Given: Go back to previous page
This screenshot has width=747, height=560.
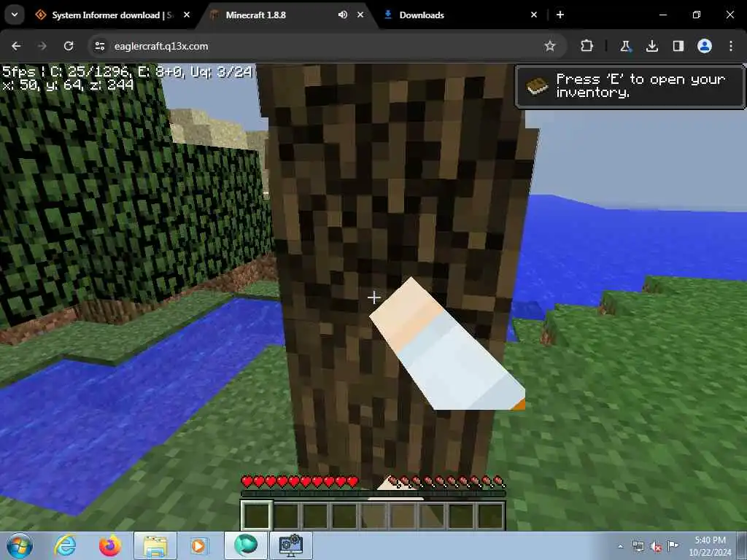Looking at the screenshot, I should (x=16, y=46).
